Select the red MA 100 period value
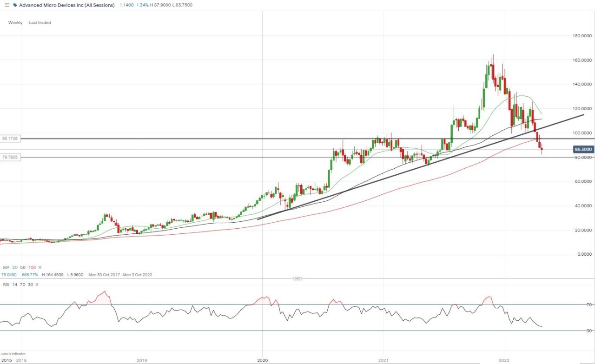Viewport: 595px width, 364px height. coord(32,268)
